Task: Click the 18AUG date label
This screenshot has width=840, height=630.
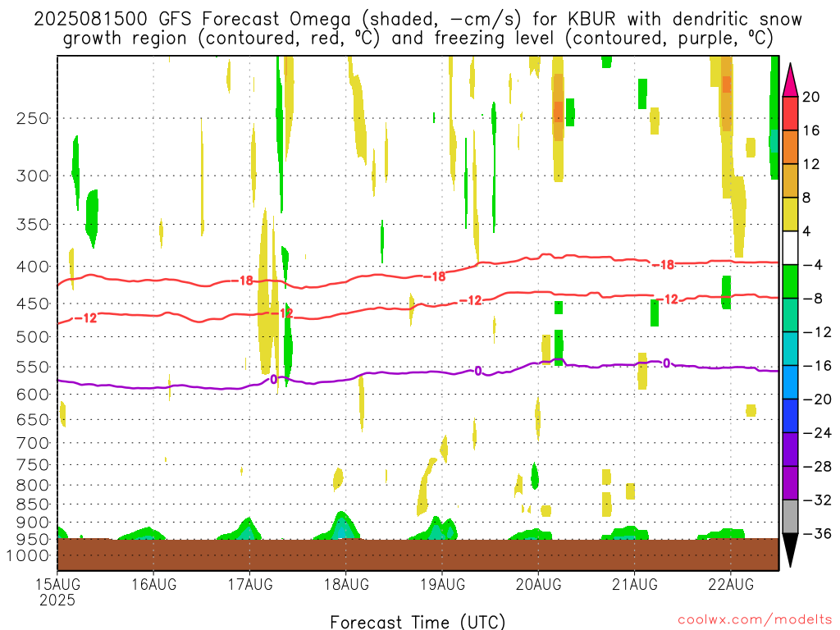Action: tap(346, 584)
